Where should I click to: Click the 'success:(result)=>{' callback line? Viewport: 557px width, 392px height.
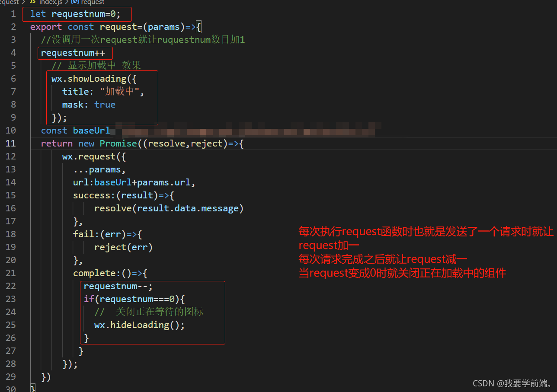(124, 195)
